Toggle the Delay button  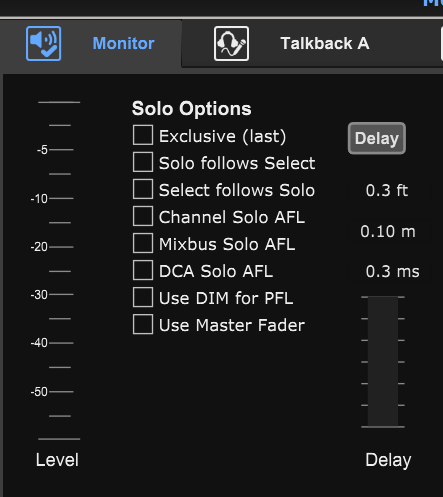pos(377,138)
